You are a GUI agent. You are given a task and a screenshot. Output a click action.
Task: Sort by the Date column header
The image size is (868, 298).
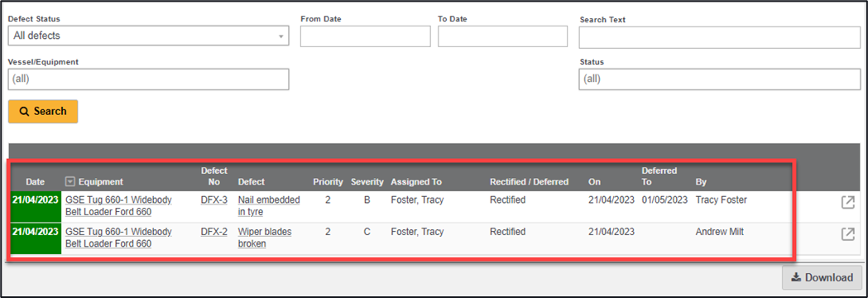36,181
